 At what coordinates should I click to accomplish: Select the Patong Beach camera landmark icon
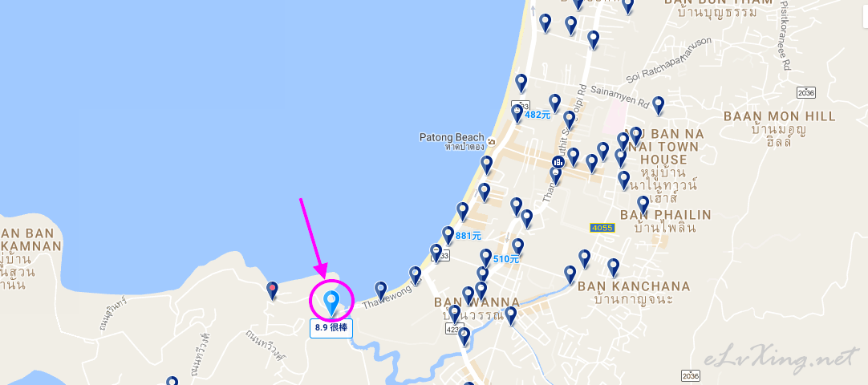point(492,143)
